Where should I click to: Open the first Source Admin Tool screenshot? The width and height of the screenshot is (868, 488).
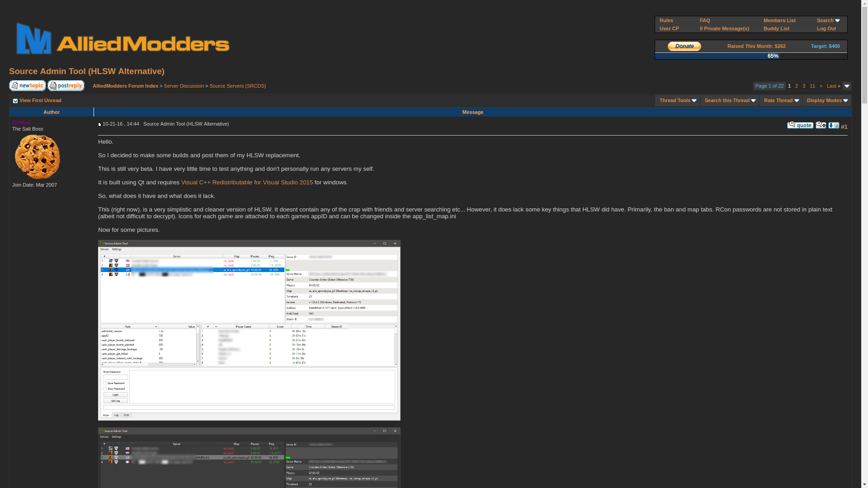click(249, 330)
